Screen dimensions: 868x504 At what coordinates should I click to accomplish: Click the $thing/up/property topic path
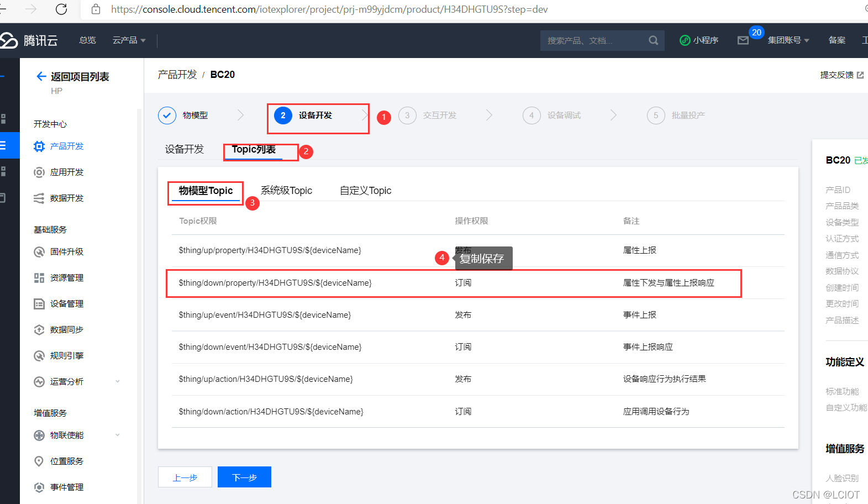(270, 250)
